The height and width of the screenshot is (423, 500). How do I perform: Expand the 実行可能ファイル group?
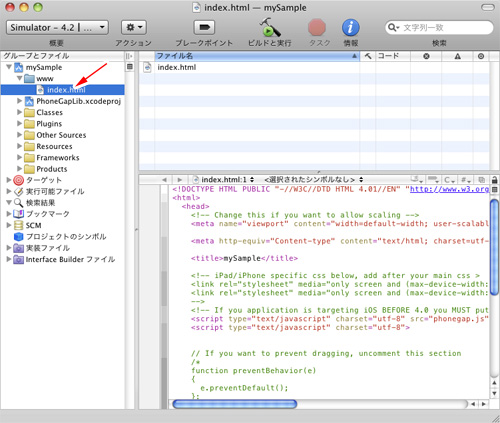click(x=9, y=191)
